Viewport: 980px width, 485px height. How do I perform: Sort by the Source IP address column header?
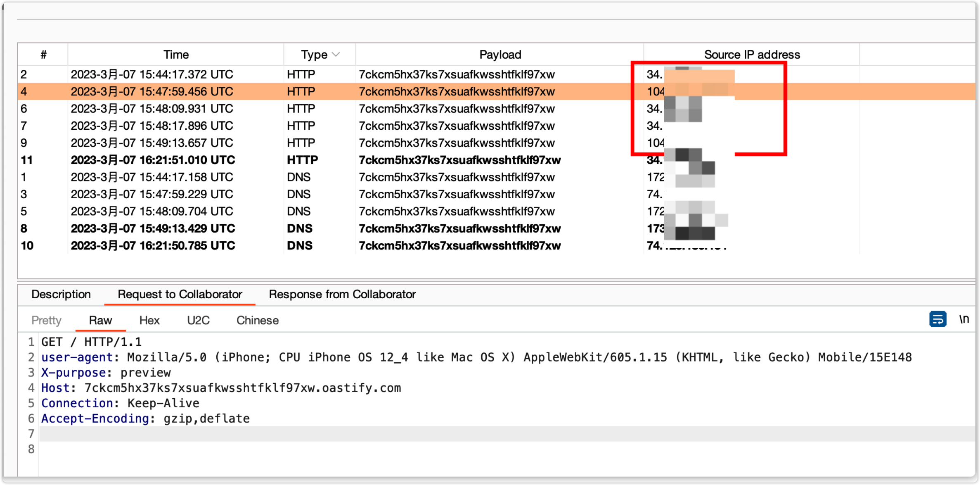point(752,55)
